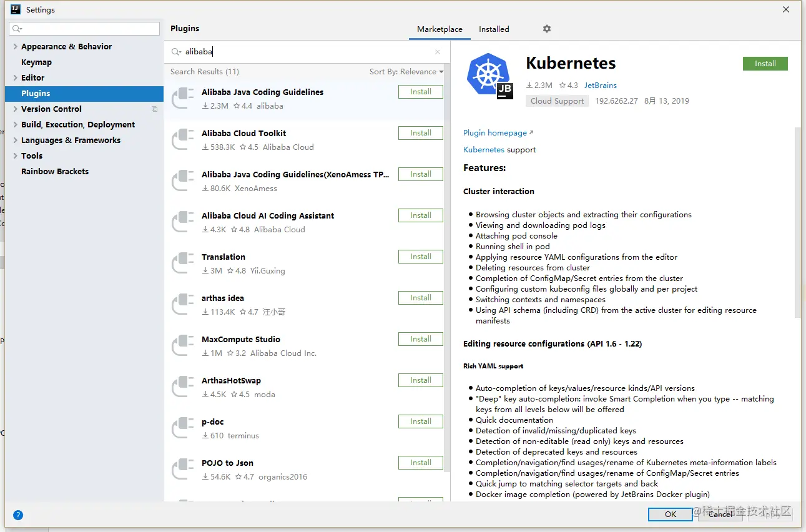Expand the Version Control section
This screenshot has width=806, height=532.
15,109
